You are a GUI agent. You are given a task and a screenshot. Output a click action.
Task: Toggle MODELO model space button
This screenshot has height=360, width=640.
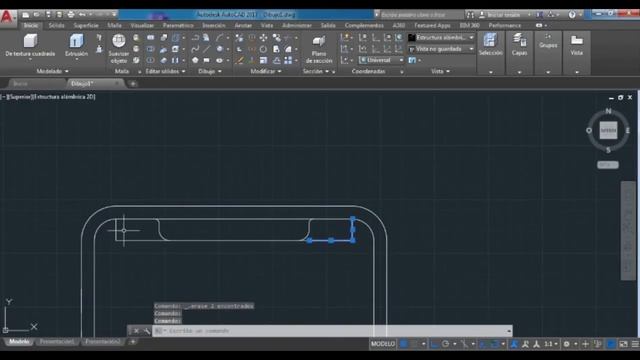382,344
